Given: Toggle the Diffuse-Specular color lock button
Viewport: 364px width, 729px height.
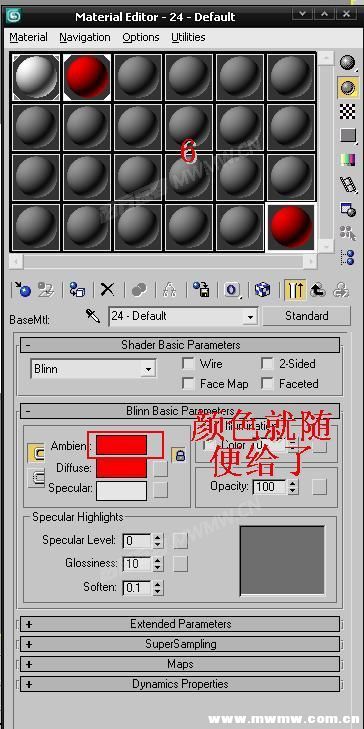Looking at the screenshot, I should (x=36, y=478).
